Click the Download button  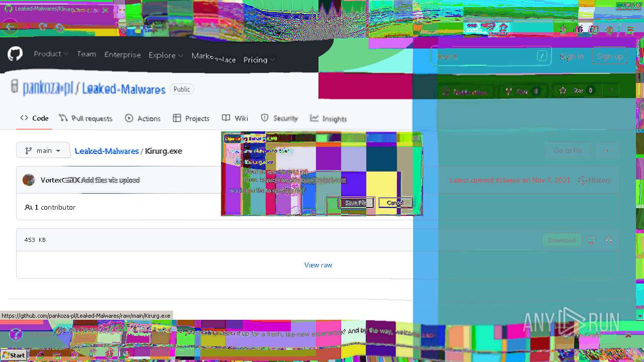pos(561,240)
